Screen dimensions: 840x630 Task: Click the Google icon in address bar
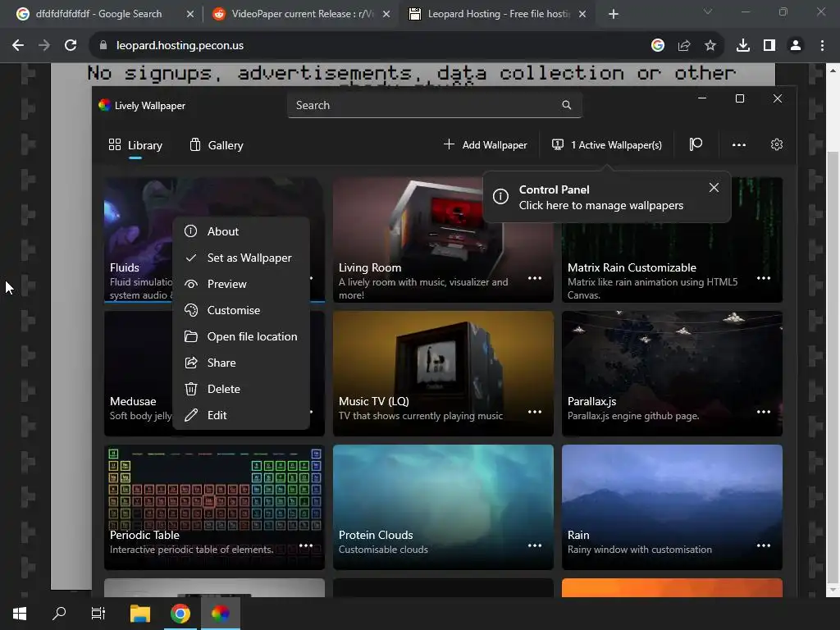pos(658,46)
